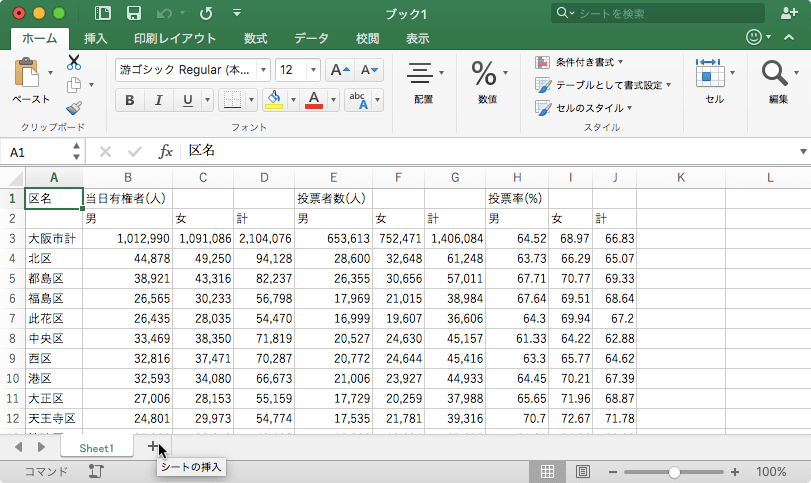Image resolution: width=811 pixels, height=483 pixels.
Task: Expand the fill color dropdown arrow
Action: [293, 100]
